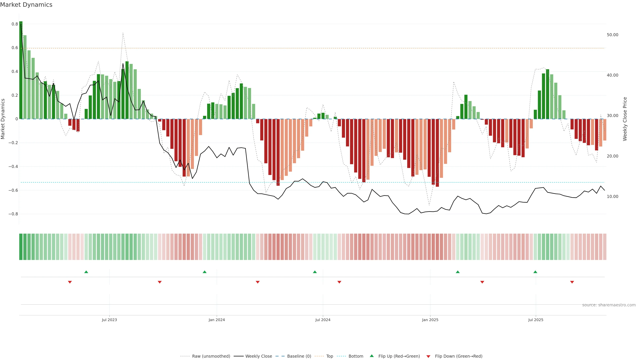Image resolution: width=644 pixels, height=362 pixels.
Task: Click the Weekly Close Price axis title
Action: pos(625,119)
